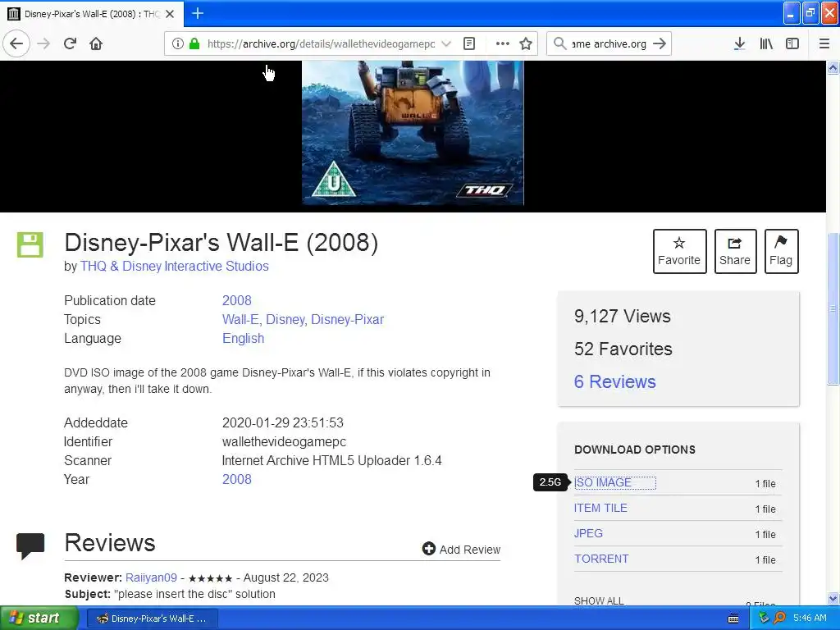Screen dimensions: 840x630
Task: Open the Disney-Pixar topic link
Action: (x=347, y=319)
